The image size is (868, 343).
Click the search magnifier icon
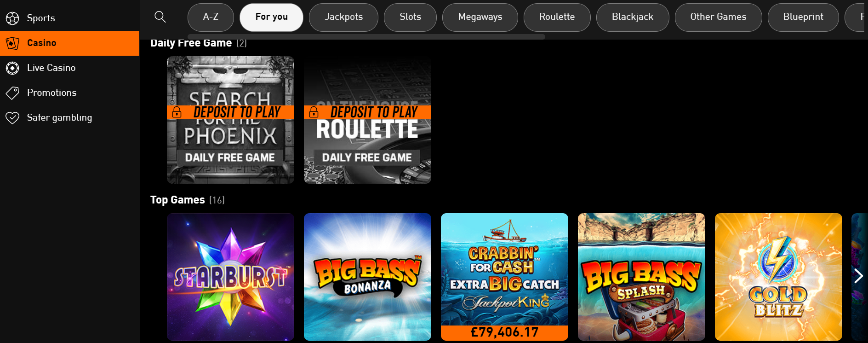coord(160,17)
